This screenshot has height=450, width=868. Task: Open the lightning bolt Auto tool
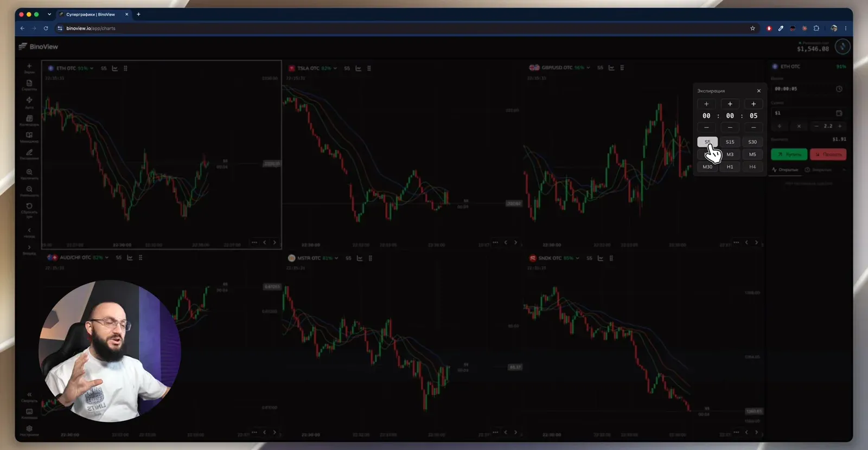click(x=29, y=100)
